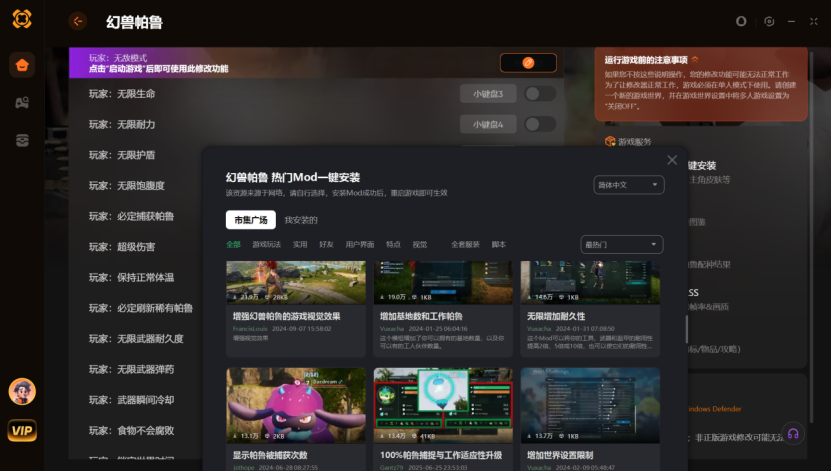The width and height of the screenshot is (831, 471).
Task: Open the 简体中文 language dropdown
Action: (x=628, y=185)
